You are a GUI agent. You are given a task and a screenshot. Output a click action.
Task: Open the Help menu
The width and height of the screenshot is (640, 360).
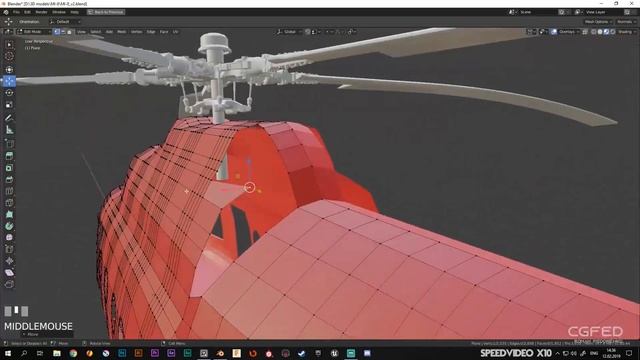[x=75, y=12]
